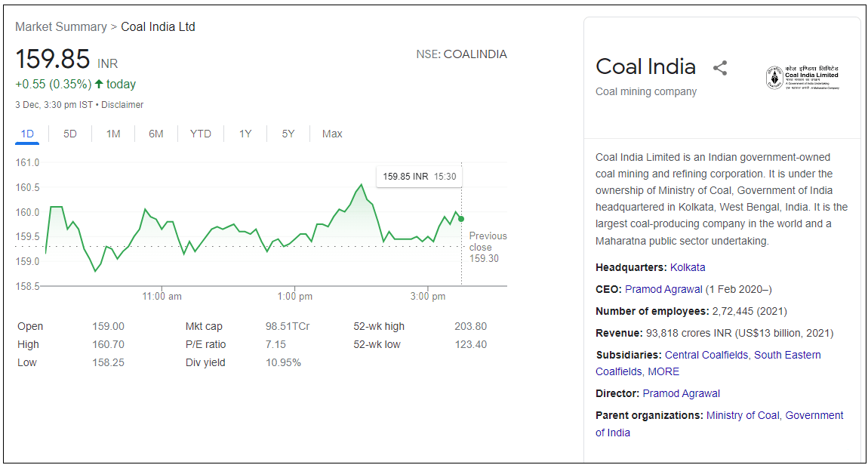Click the +0.55 (0.35%) today change

[75, 84]
